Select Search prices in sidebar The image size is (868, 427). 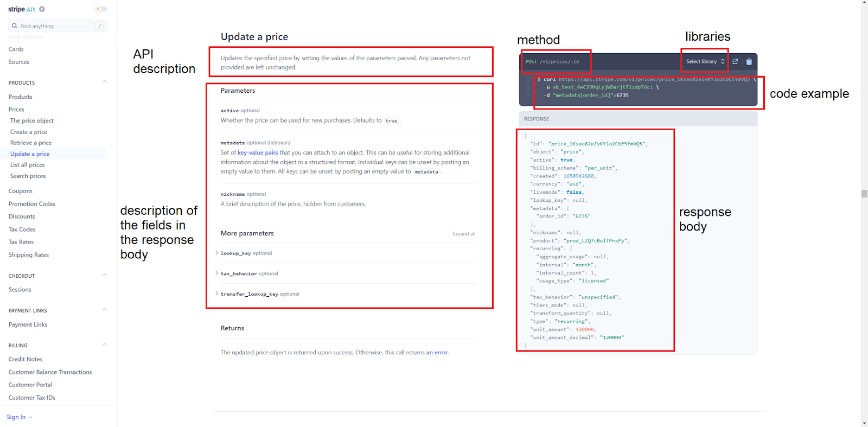coord(28,176)
